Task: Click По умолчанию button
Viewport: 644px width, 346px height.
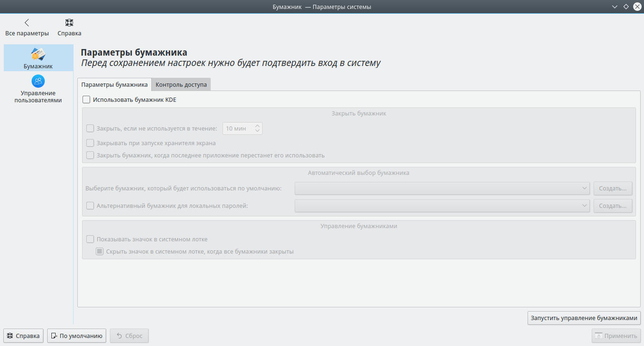Action: pos(77,336)
